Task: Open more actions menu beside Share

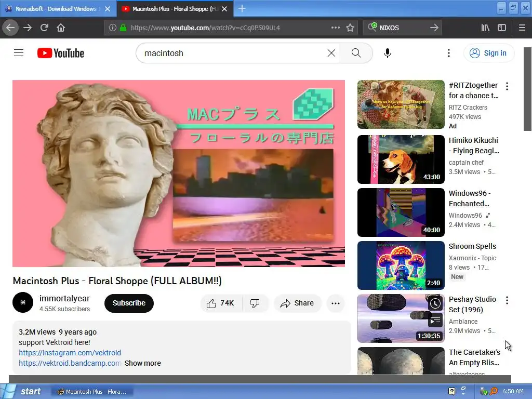Action: (336, 303)
